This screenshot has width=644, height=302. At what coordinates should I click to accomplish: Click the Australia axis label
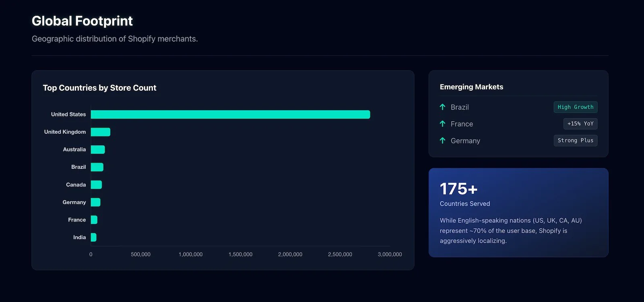[74, 149]
